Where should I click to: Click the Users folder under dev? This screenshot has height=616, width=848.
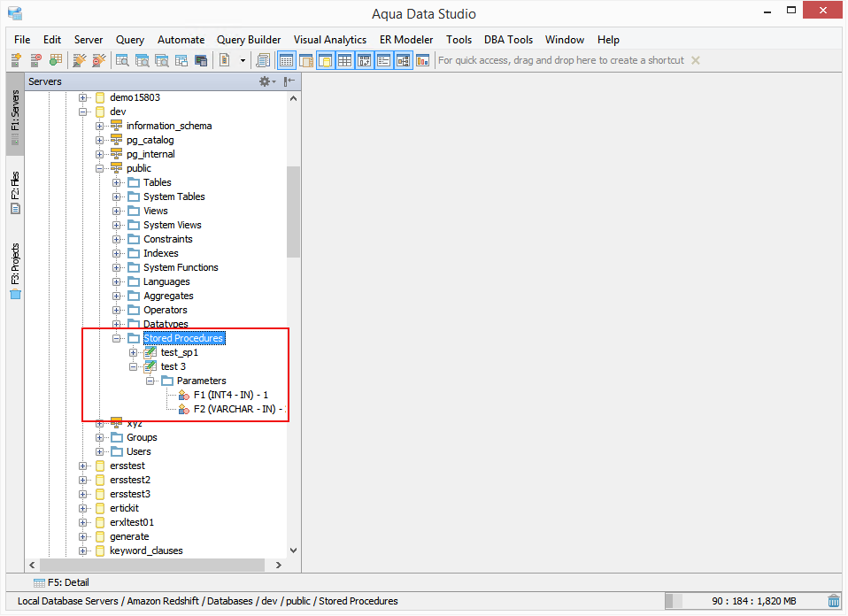pyautogui.click(x=138, y=451)
